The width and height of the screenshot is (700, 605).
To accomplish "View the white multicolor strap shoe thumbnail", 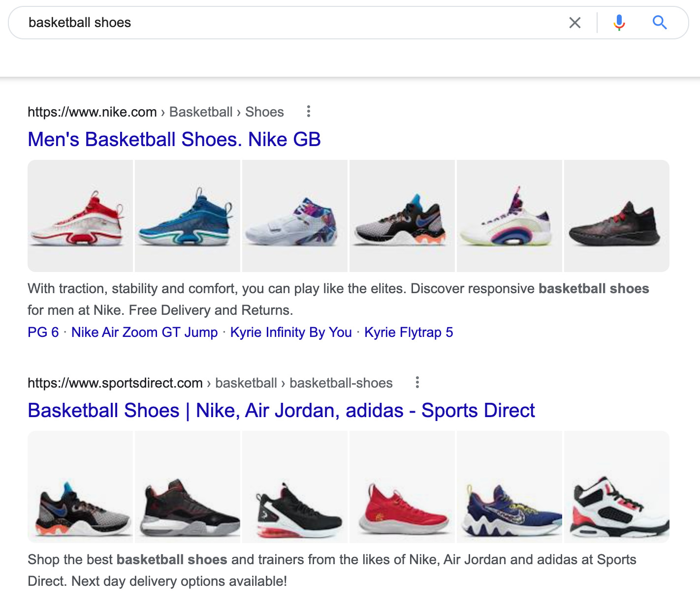I will tap(295, 216).
